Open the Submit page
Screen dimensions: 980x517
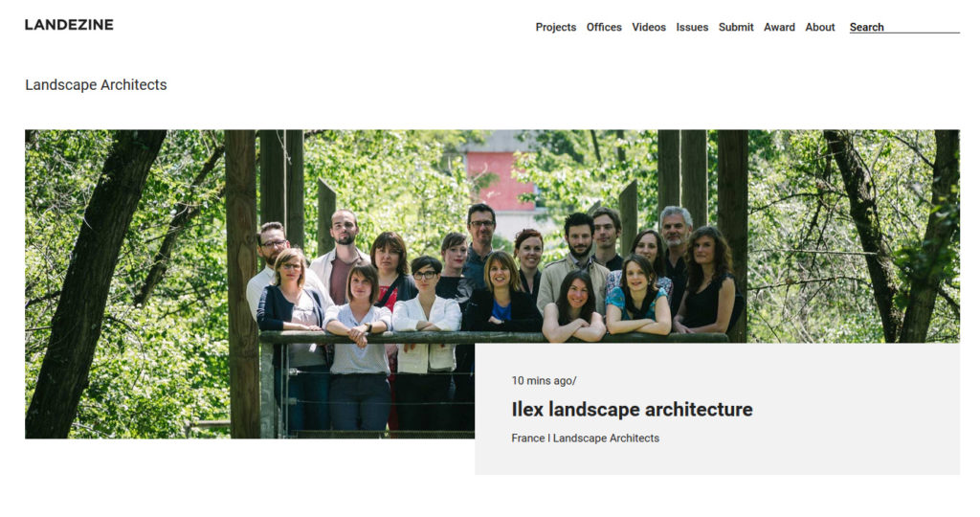[x=736, y=27]
